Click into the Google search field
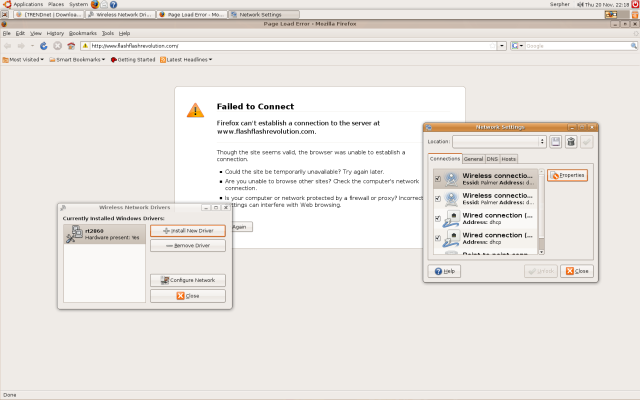Viewport: 640px width, 400px height. point(577,46)
